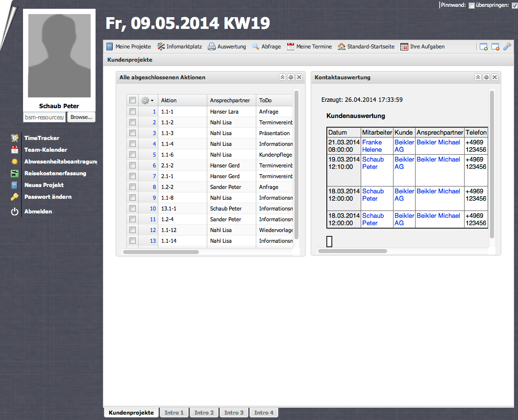This screenshot has width=518, height=420.
Task: Open Reisekostenerfassung via the travel icon
Action: click(x=15, y=173)
